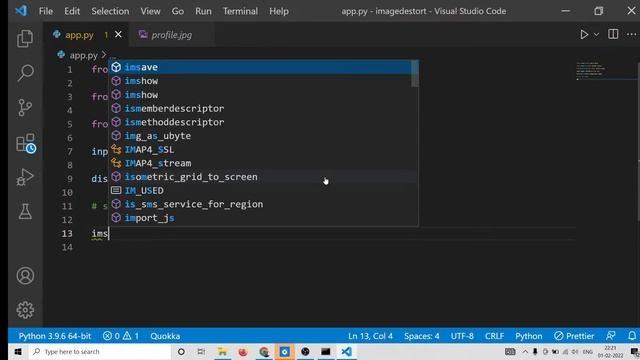The image size is (640, 360).
Task: Open Chrome from the taskbar
Action: (264, 351)
